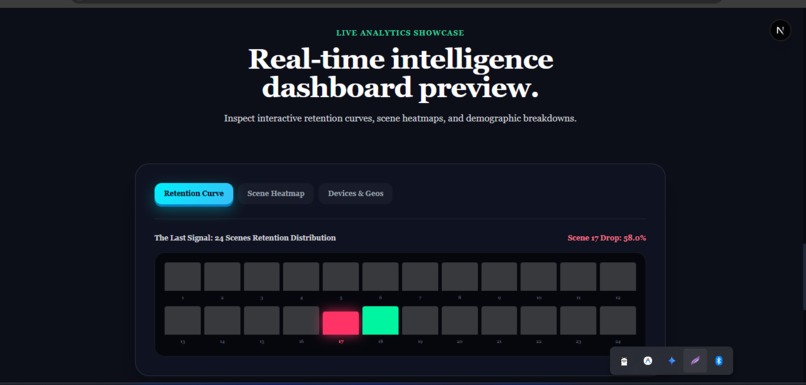
Task: Click the white robot icon in floating toolbar
Action: [624, 361]
